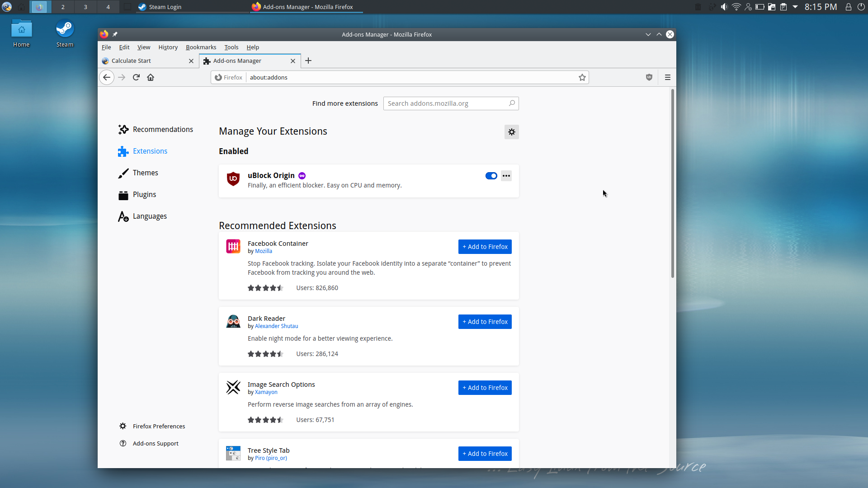
Task: Open the History menu
Action: tap(168, 47)
